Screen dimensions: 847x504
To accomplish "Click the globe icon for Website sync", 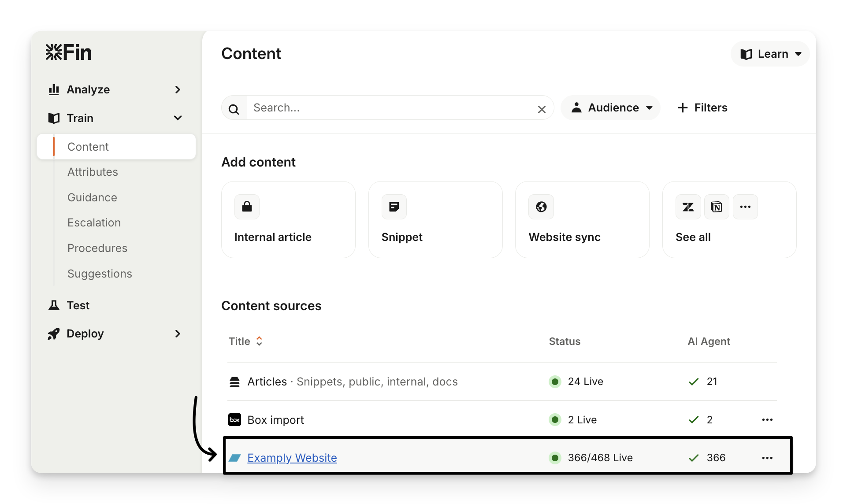I will point(541,207).
